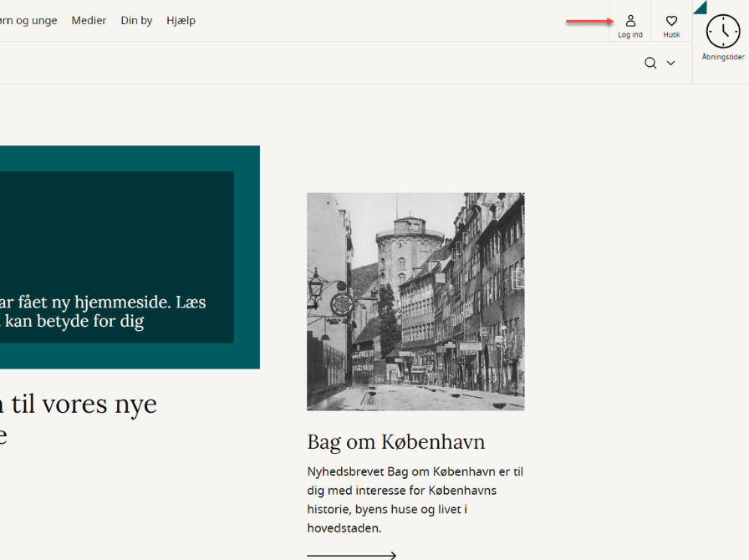Image resolution: width=749 pixels, height=560 pixels.
Task: Open the Medier menu item
Action: [x=89, y=20]
